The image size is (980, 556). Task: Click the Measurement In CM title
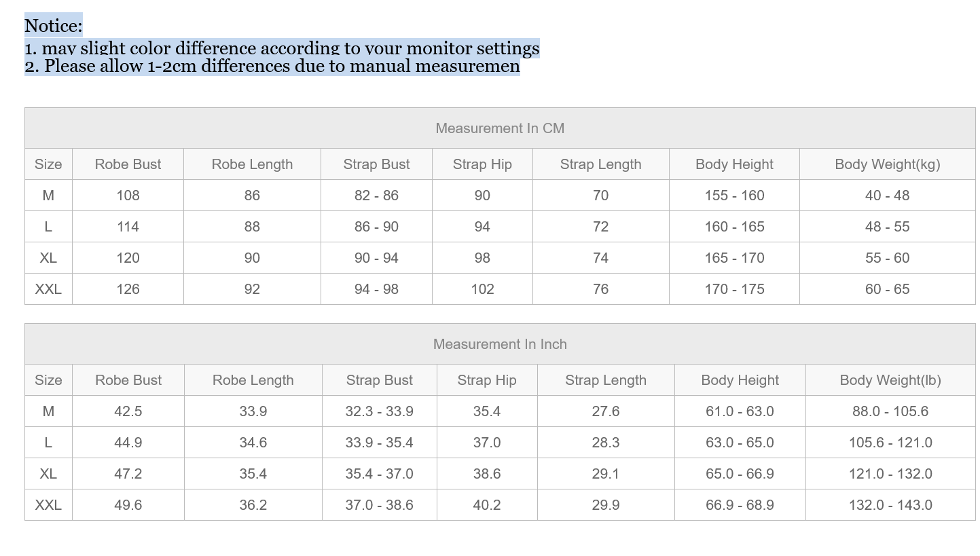coord(500,128)
